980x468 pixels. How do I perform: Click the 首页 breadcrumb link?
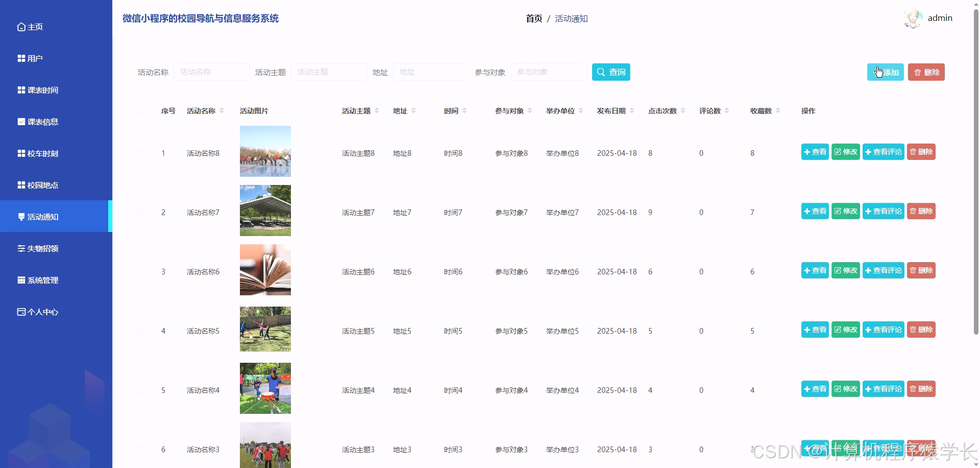tap(534, 18)
